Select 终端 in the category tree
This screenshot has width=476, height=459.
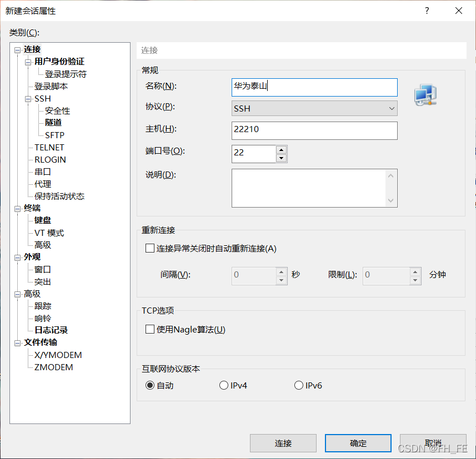pos(32,208)
